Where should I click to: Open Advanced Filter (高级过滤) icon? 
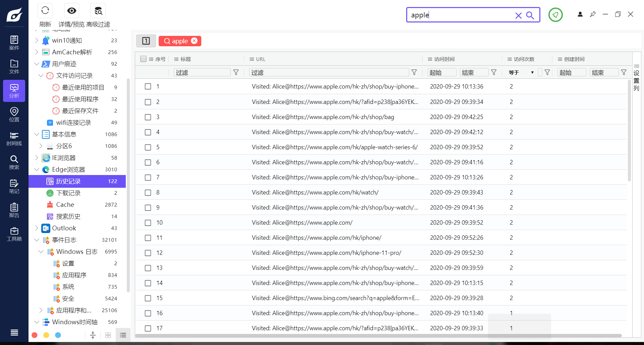(x=98, y=11)
